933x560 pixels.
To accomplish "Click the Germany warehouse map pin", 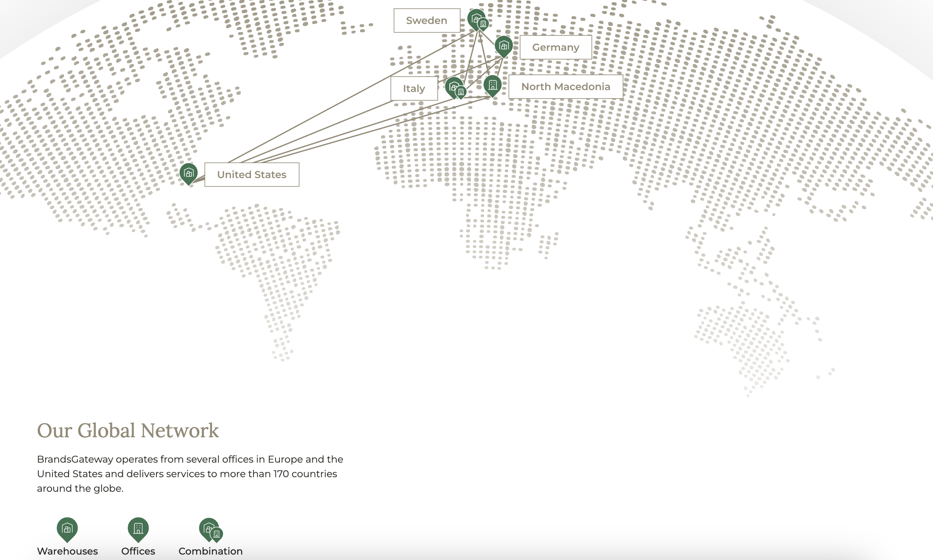I will pos(504,46).
